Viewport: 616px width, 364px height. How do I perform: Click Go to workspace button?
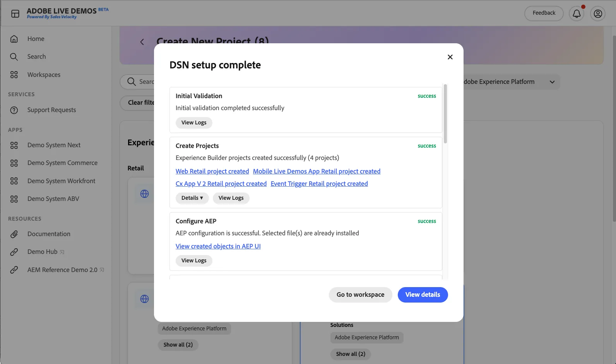click(x=360, y=295)
